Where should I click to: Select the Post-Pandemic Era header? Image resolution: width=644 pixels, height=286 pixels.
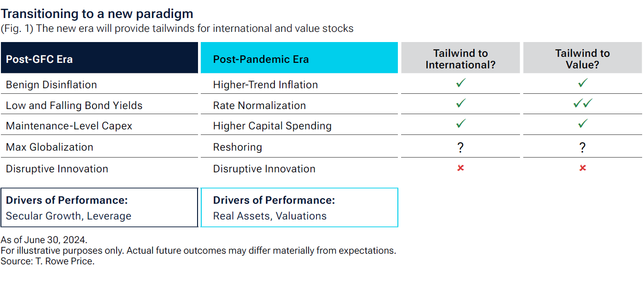[299, 58]
